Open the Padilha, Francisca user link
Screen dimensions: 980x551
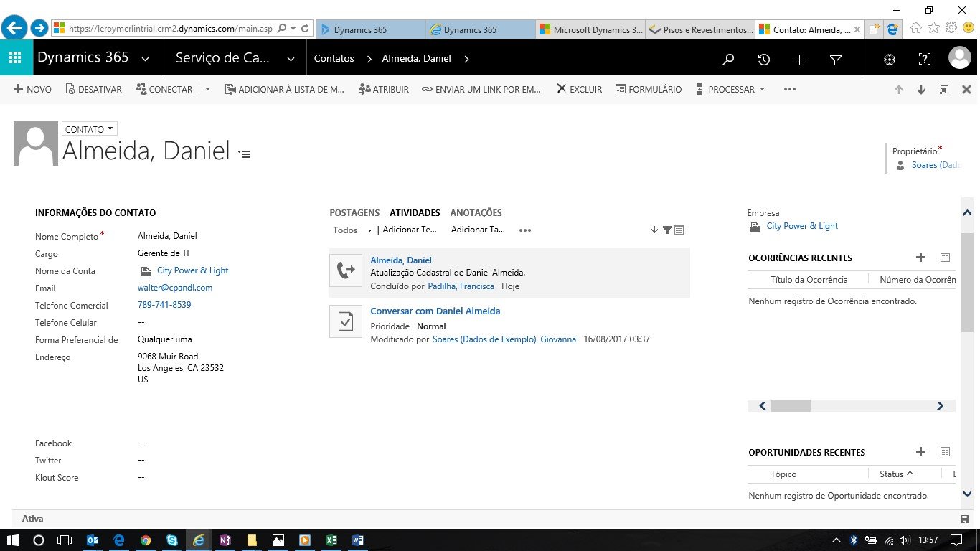click(x=461, y=286)
